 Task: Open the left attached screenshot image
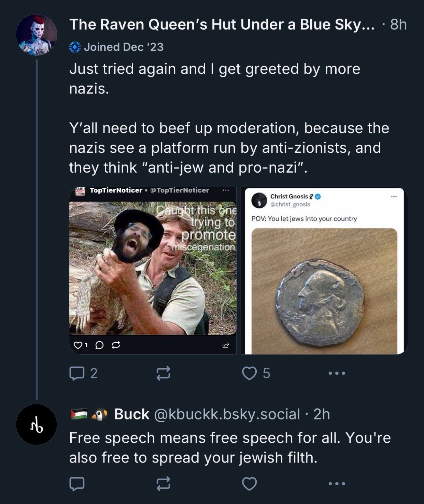[x=153, y=270]
